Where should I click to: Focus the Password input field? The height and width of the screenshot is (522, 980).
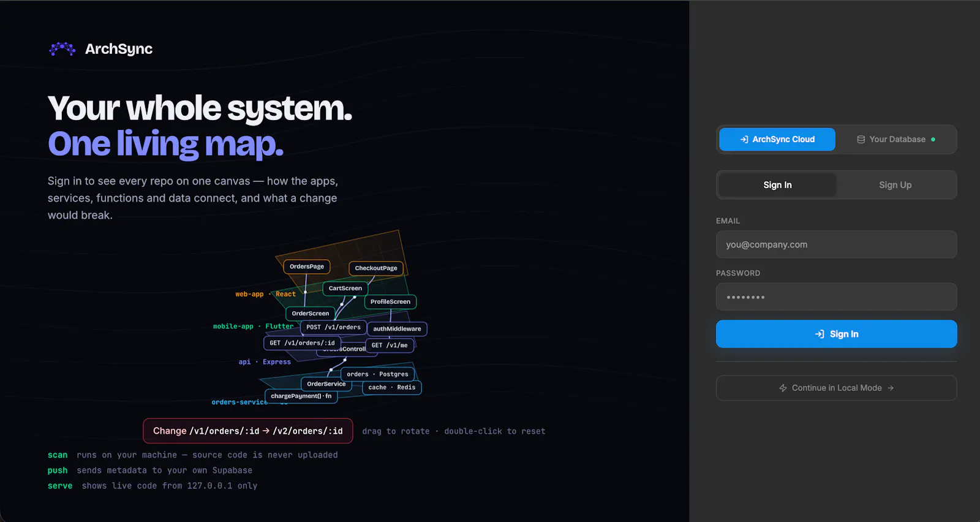coord(836,297)
